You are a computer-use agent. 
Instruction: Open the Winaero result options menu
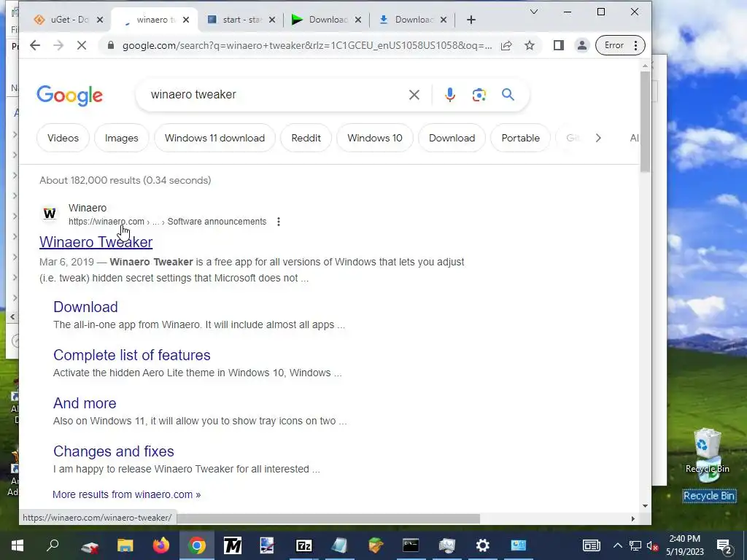pyautogui.click(x=279, y=222)
